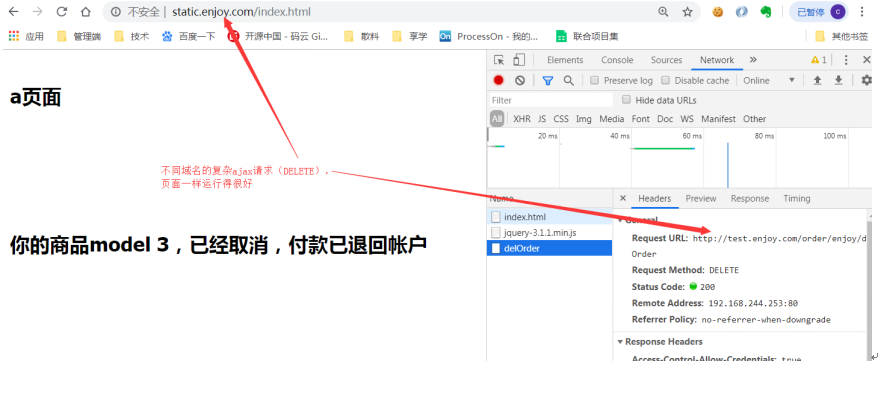The height and width of the screenshot is (399, 892).
Task: Open network settings gear
Action: (x=866, y=80)
